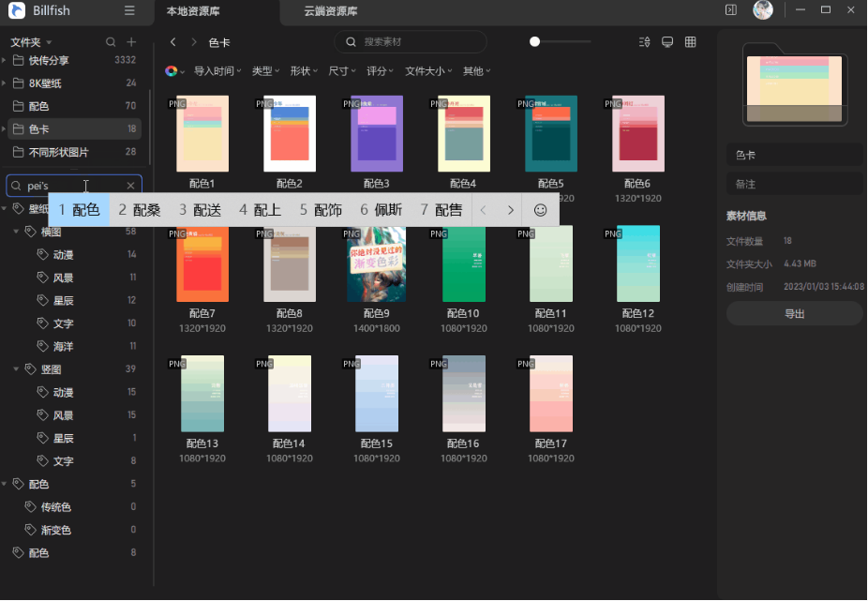Open emoji picker in IME candidate bar
Viewport: 868px width, 601px height.
[540, 210]
